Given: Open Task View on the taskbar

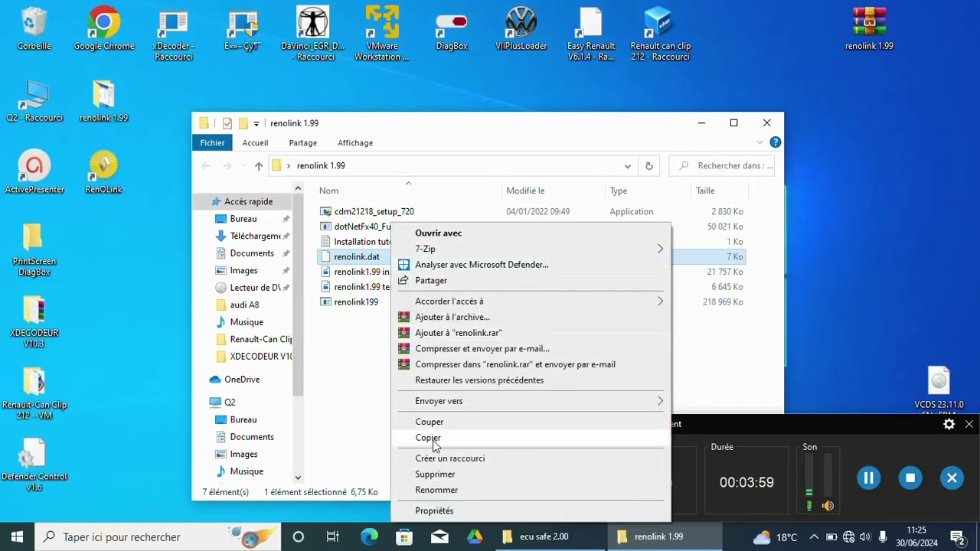Looking at the screenshot, I should tap(333, 536).
